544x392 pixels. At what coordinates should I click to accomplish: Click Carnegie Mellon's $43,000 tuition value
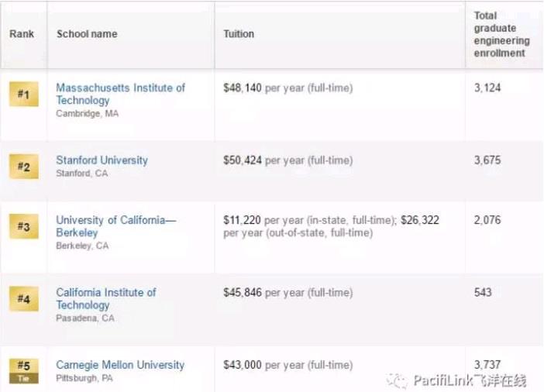(x=243, y=364)
